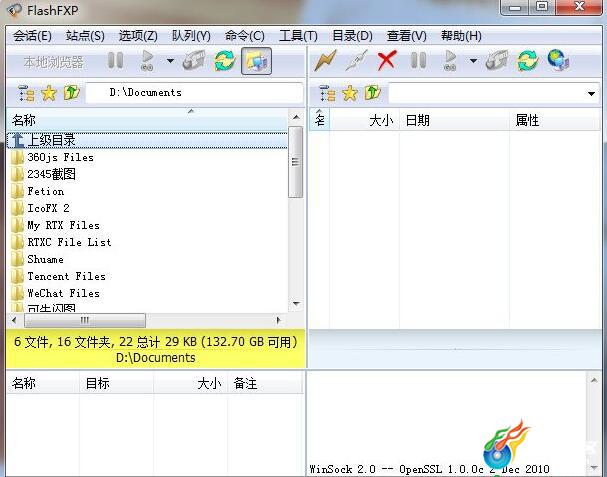Open the remote pane favorites star
The image size is (607, 477).
pos(350,93)
